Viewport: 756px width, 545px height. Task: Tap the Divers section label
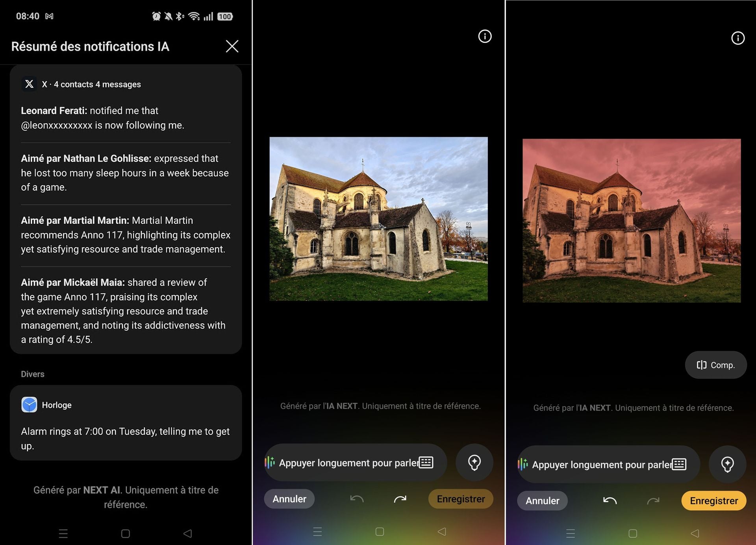pos(33,374)
